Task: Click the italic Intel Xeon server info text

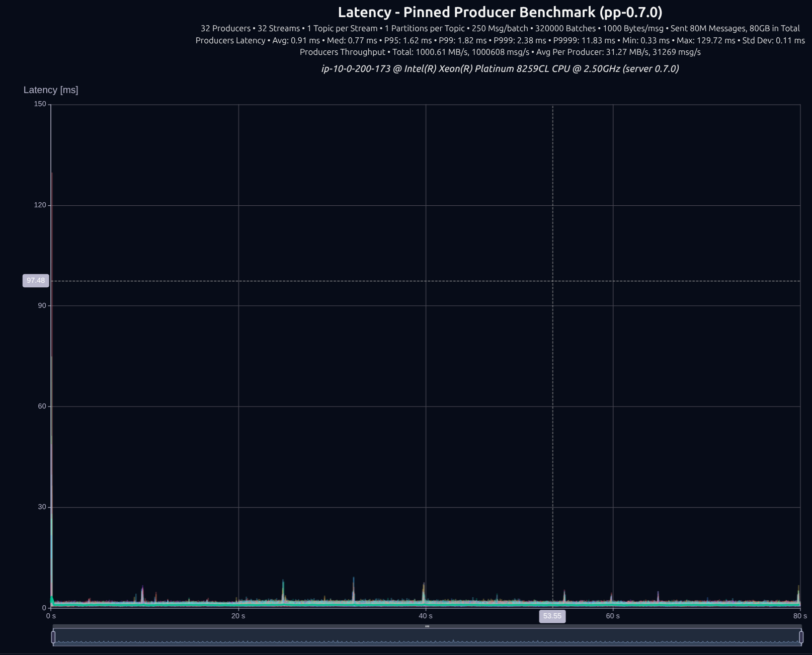Action: click(x=500, y=68)
